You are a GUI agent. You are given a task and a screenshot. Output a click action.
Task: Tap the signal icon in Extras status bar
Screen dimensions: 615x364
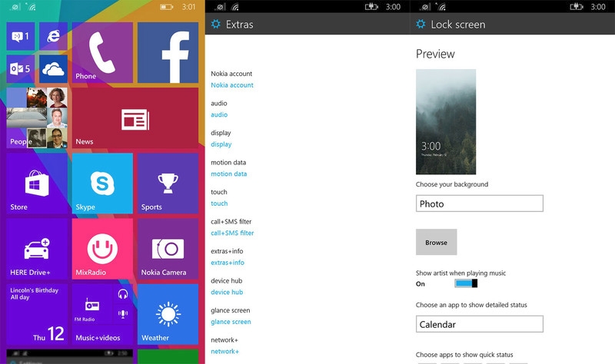(220, 7)
